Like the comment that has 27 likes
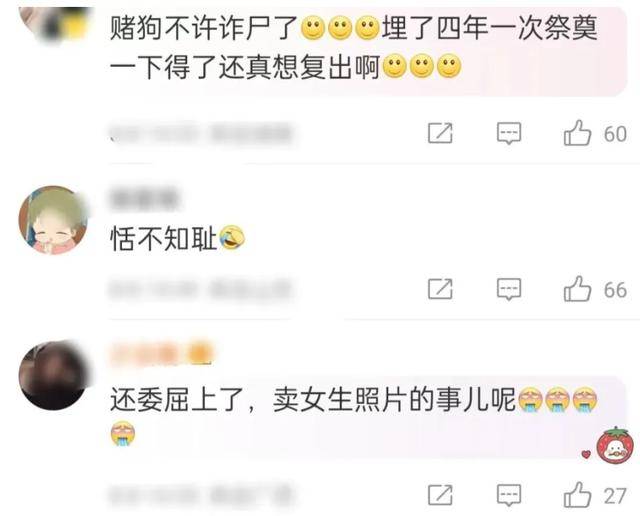 click(x=577, y=494)
